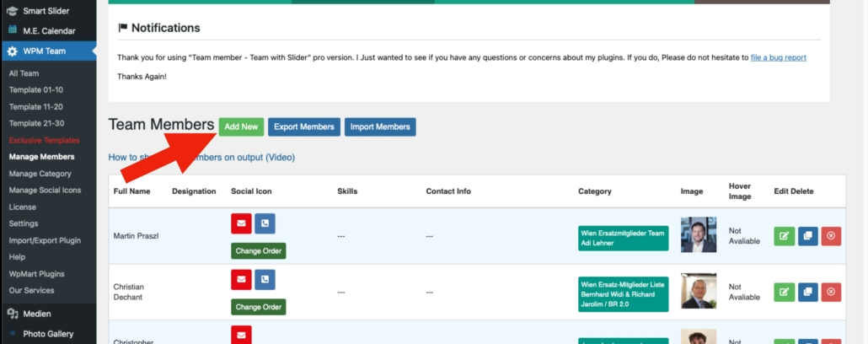Viewport: 868px width, 344px height.
Task: Click email icon for Martin Praszl
Action: click(242, 223)
